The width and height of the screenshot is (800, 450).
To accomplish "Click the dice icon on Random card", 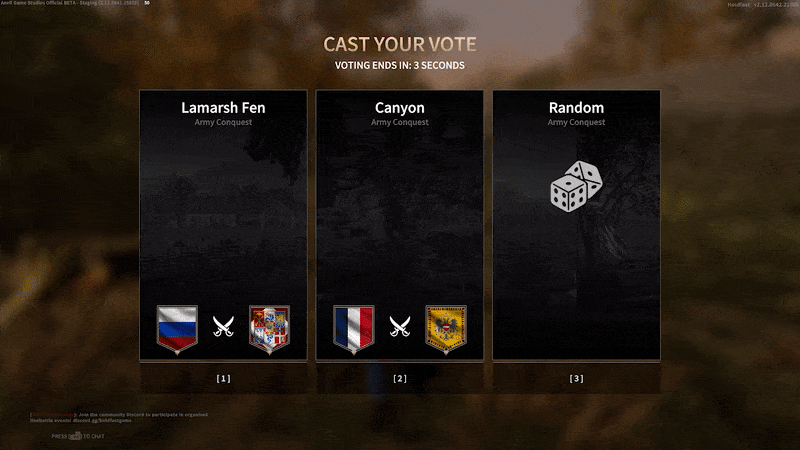I will [577, 186].
